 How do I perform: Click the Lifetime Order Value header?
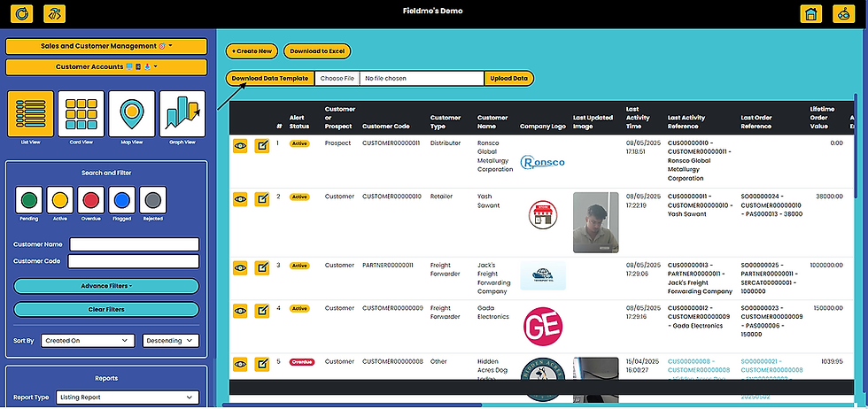tap(822, 118)
